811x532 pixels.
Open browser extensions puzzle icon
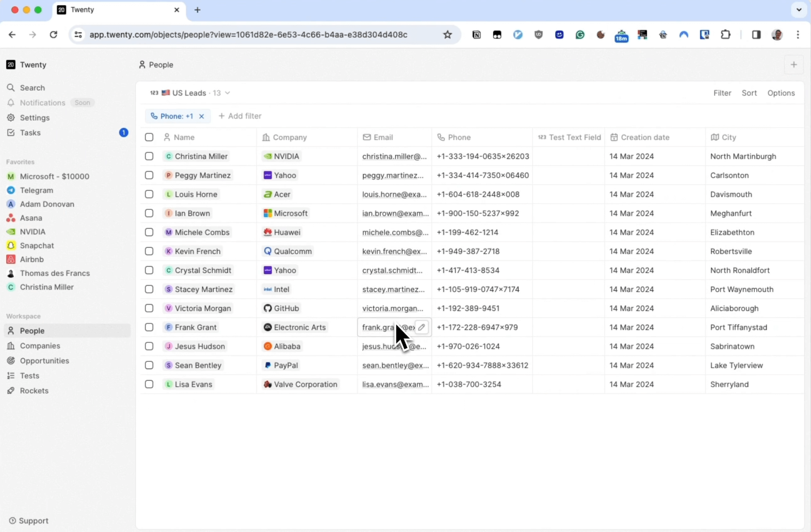(x=725, y=35)
